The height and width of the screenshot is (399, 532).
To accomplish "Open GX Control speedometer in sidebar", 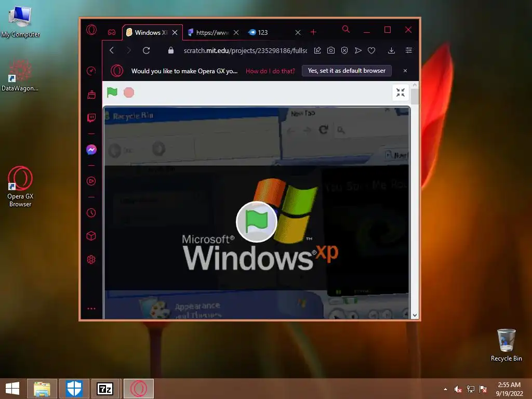I will pyautogui.click(x=91, y=71).
